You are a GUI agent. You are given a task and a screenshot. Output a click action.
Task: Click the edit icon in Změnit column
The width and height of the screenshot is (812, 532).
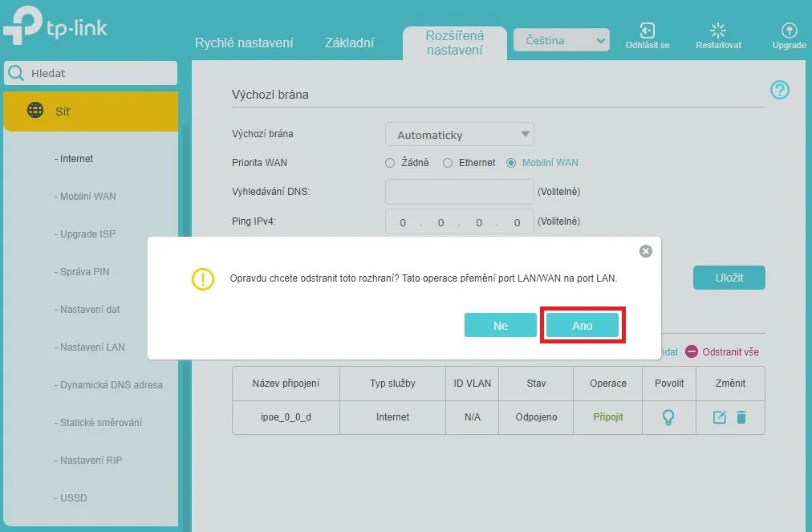[720, 417]
